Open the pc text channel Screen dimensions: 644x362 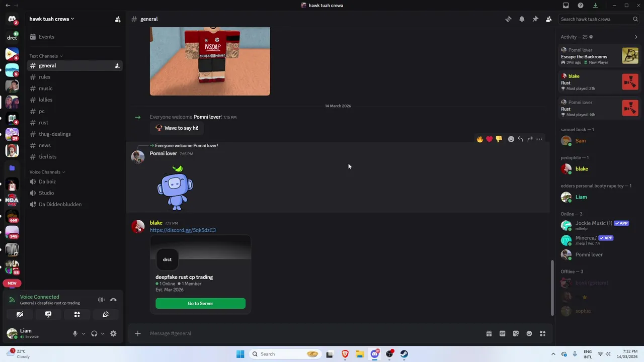tap(74, 111)
